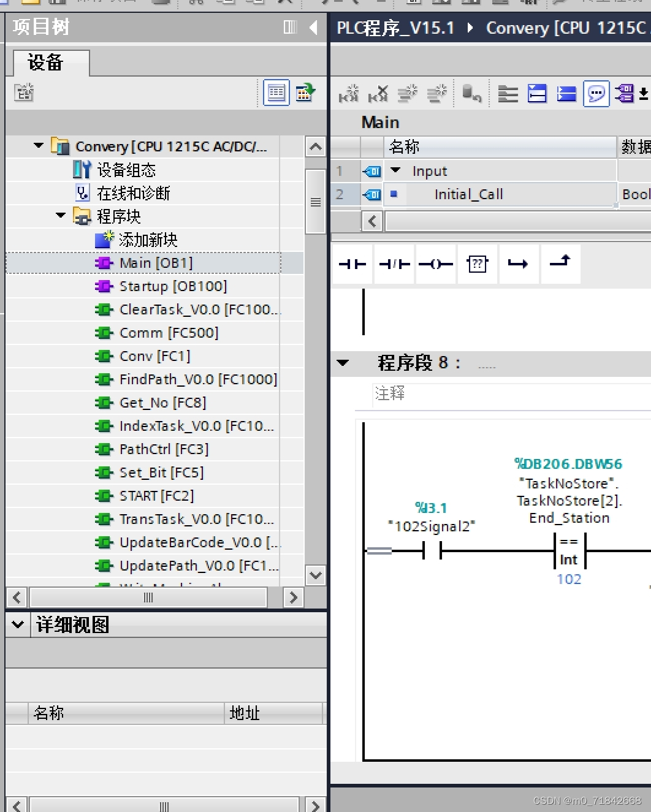Insert an Output Coil element

(436, 264)
